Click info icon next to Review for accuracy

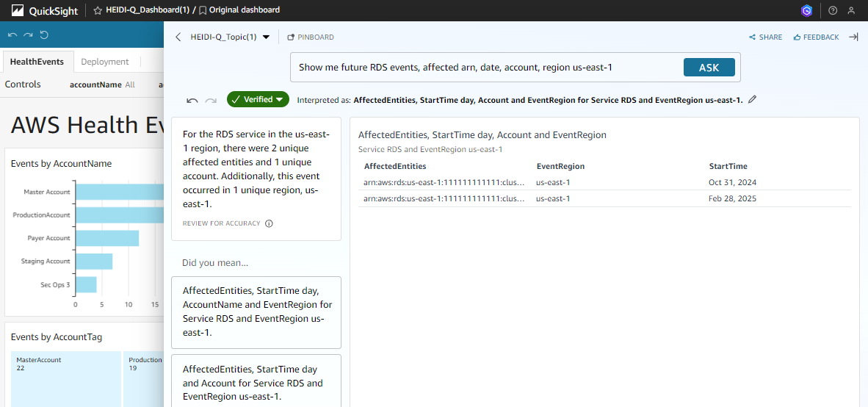coord(269,224)
